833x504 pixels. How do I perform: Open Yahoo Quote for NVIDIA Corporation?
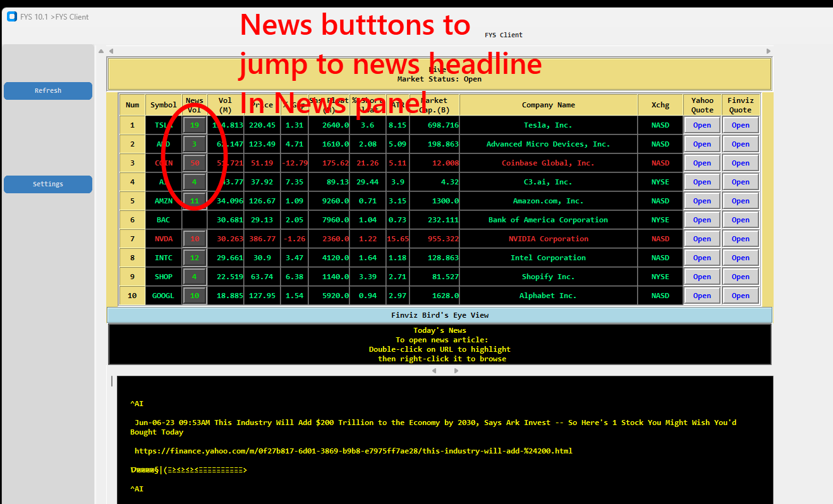tap(702, 239)
